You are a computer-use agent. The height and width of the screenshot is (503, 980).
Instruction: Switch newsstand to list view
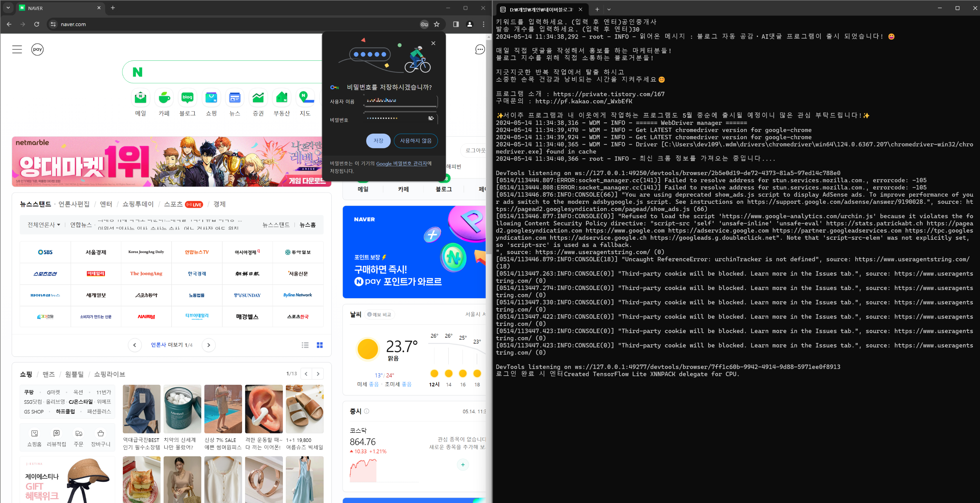point(305,345)
